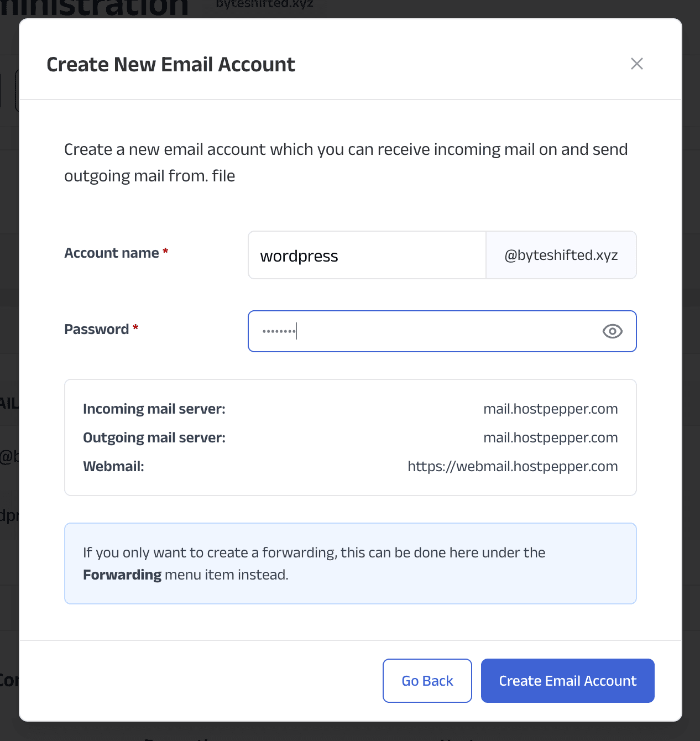This screenshot has height=741, width=700.
Task: Click the Incoming mail server hostname value
Action: (x=551, y=409)
